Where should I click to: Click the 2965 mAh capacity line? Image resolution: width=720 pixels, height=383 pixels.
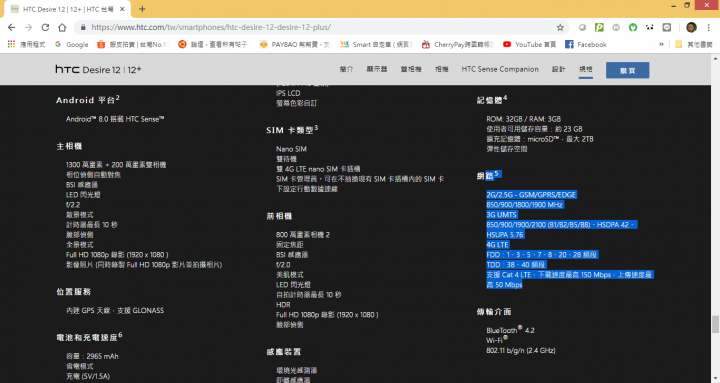(92, 356)
